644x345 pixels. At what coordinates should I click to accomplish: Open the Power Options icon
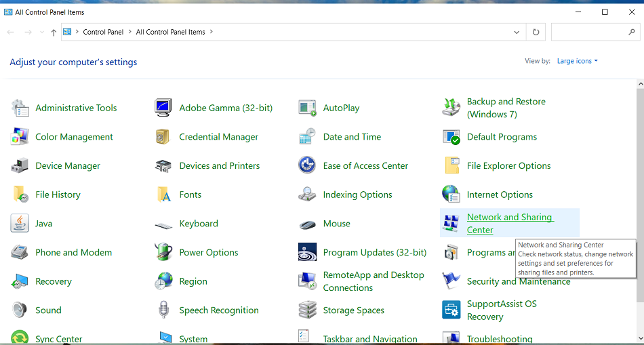[x=163, y=253]
